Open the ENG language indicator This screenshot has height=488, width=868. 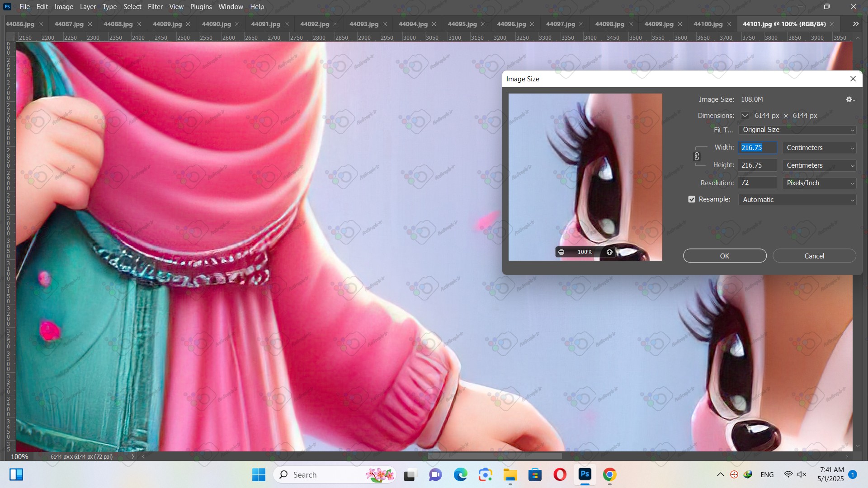[x=767, y=474]
